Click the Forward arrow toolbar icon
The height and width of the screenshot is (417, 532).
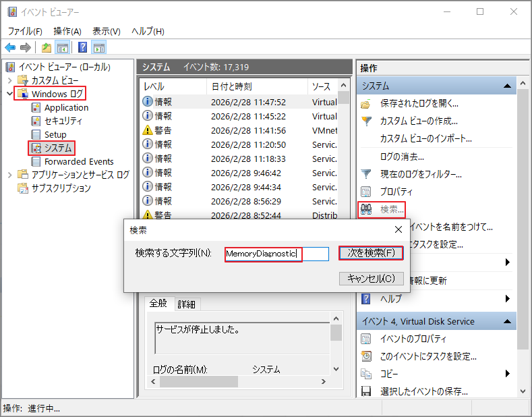[x=26, y=47]
